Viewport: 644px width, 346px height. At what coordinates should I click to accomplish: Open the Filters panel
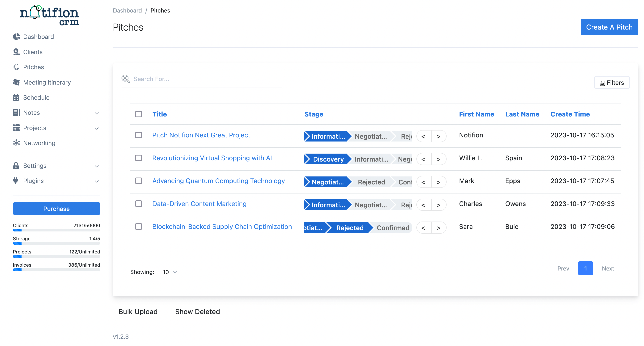click(612, 82)
